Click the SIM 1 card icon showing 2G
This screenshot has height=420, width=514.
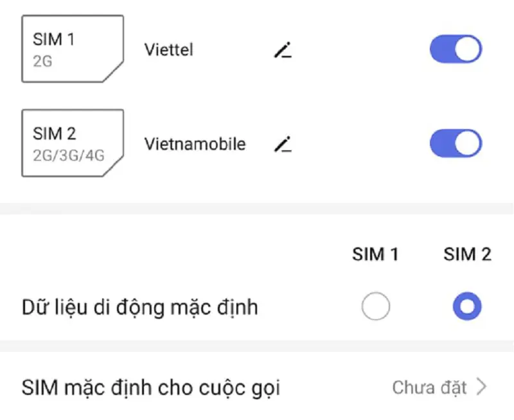click(x=73, y=48)
